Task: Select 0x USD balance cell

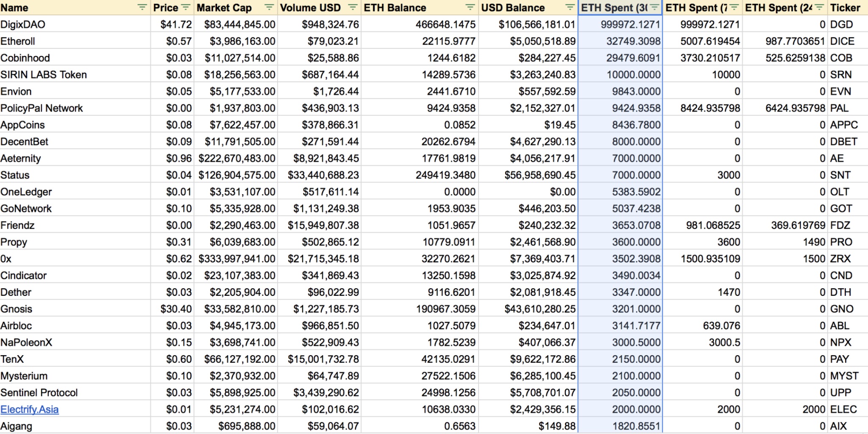Action: click(529, 259)
